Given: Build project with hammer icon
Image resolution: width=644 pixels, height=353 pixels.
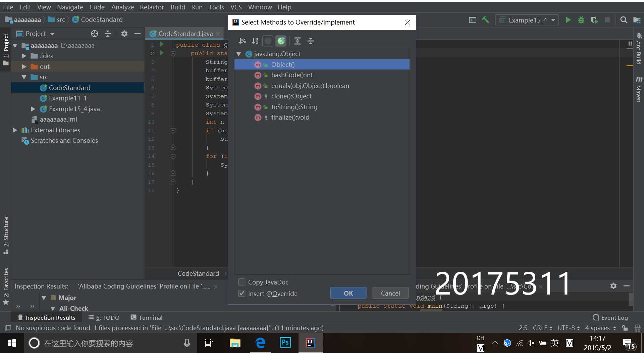Looking at the screenshot, I should tap(485, 20).
